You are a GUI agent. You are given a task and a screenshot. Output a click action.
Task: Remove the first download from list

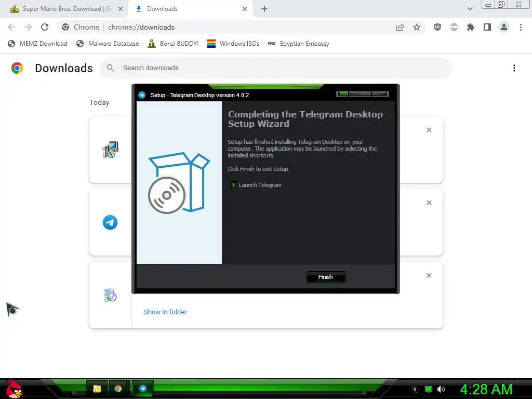pos(429,130)
